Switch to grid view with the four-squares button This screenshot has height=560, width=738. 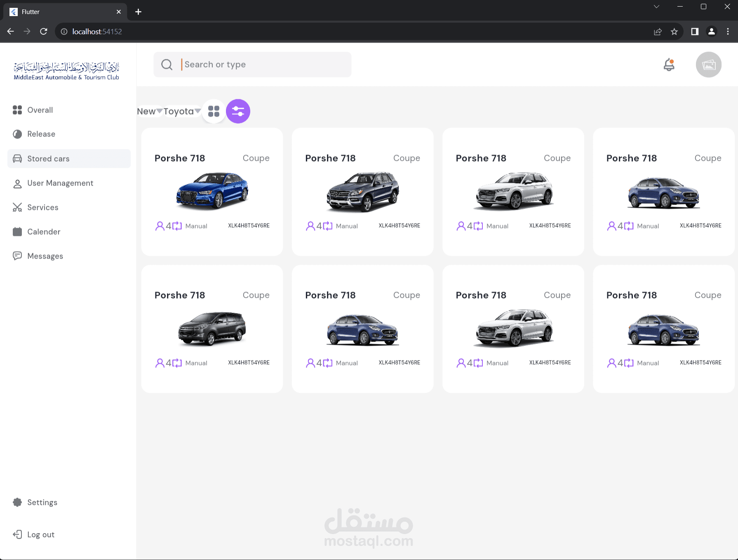tap(214, 111)
